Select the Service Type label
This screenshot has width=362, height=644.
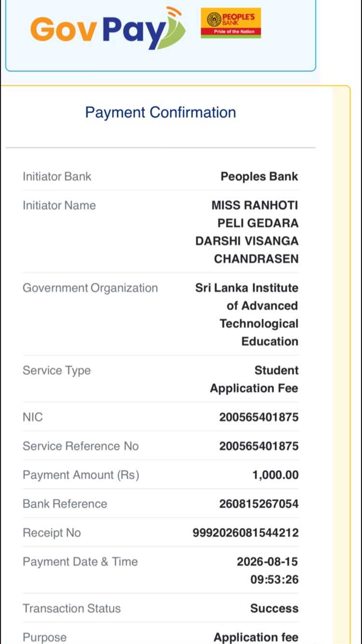coord(57,371)
